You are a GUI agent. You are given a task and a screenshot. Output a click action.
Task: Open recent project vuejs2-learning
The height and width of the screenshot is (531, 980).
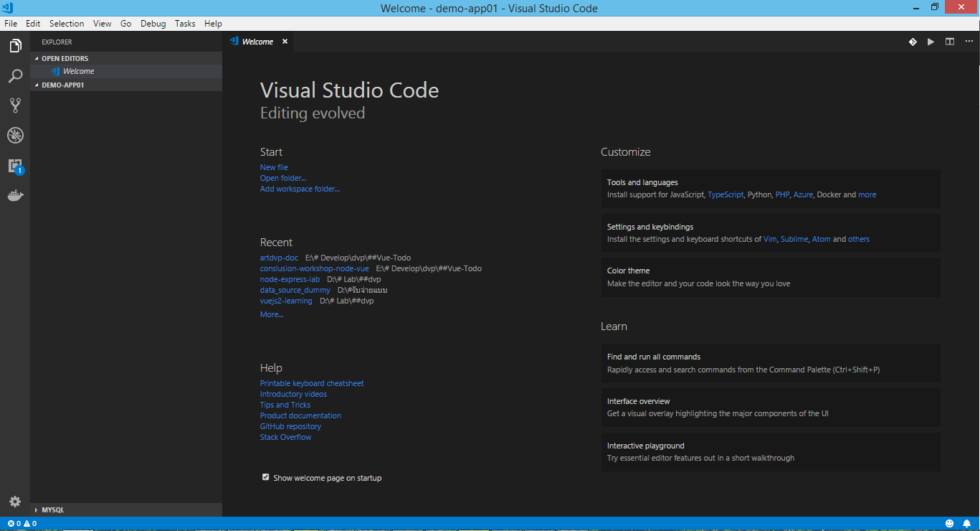point(285,301)
